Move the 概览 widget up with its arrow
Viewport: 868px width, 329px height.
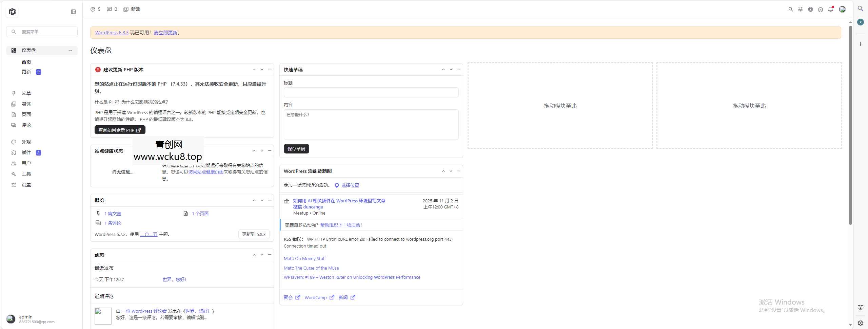point(254,200)
